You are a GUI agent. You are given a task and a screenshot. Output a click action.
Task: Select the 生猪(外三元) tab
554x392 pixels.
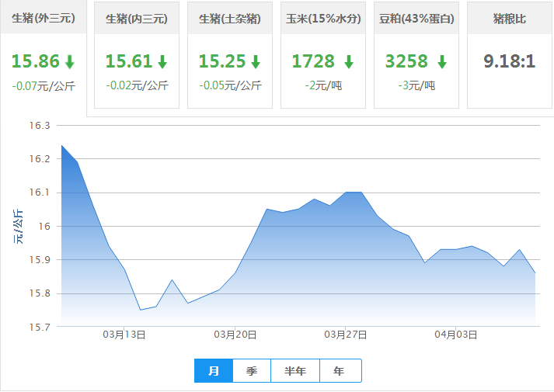(44, 19)
